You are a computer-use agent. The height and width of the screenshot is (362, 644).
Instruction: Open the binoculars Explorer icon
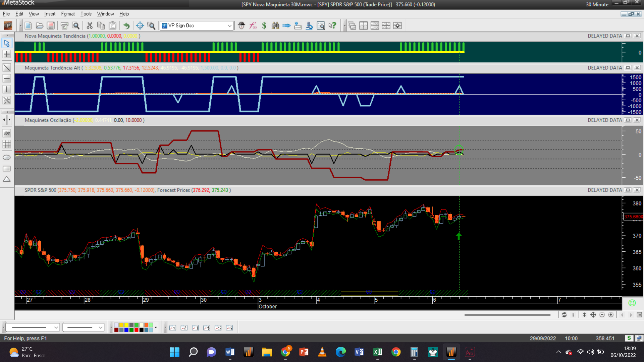tap(275, 25)
